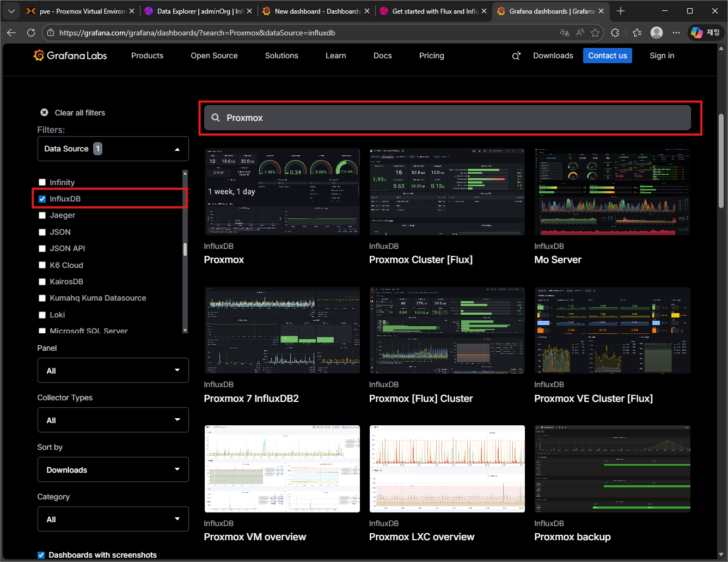
Task: Click the page vertical scrollbar thumb
Action: tap(722, 161)
